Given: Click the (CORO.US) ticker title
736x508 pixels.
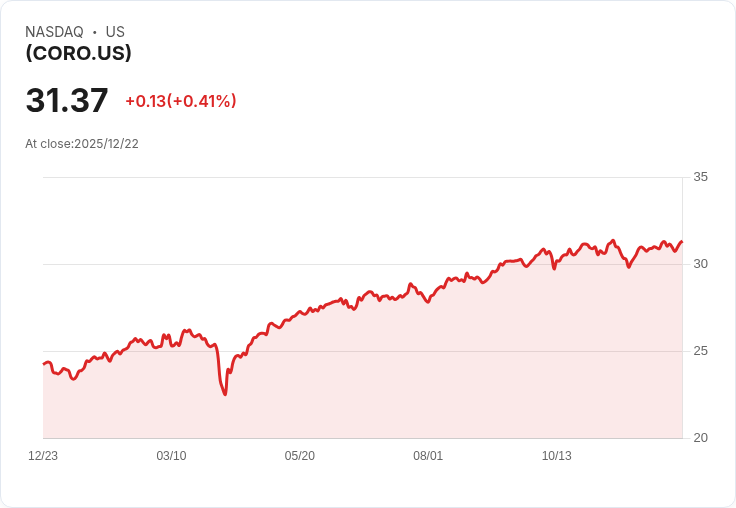Looking at the screenshot, I should point(78,53).
